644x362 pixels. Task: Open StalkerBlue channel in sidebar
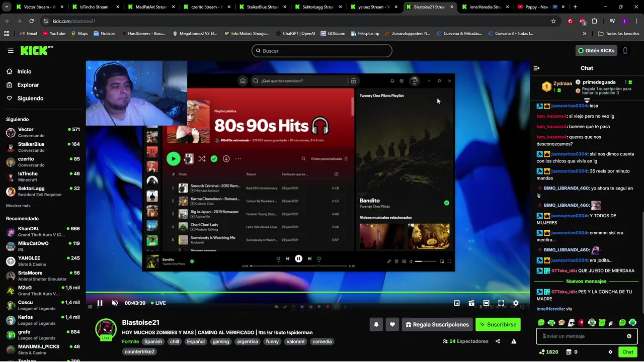coord(43,147)
